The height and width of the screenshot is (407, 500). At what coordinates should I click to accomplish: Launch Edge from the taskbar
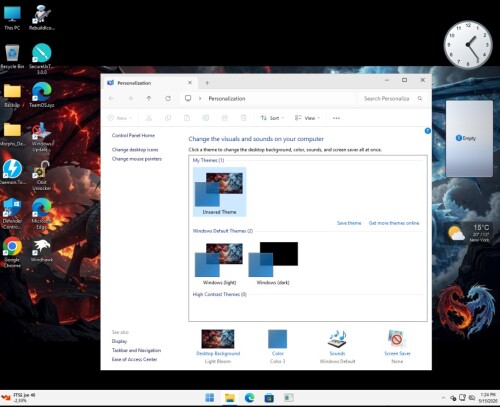(249, 397)
